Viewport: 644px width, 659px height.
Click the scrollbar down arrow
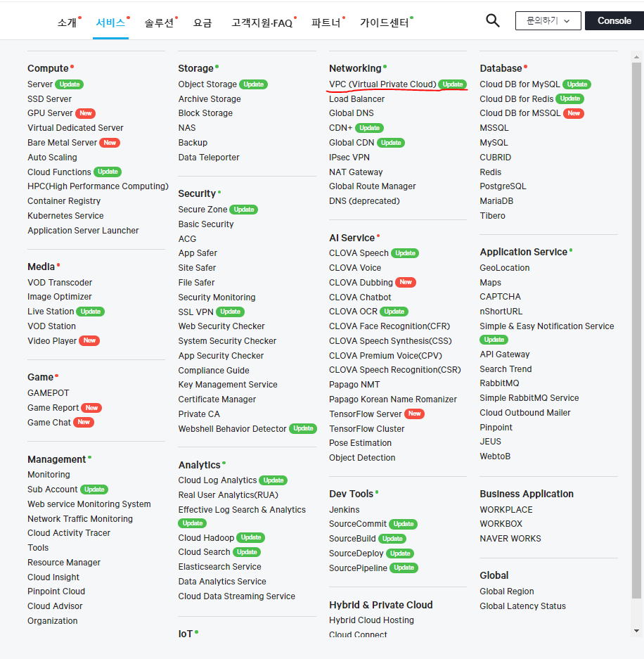pyautogui.click(x=636, y=631)
